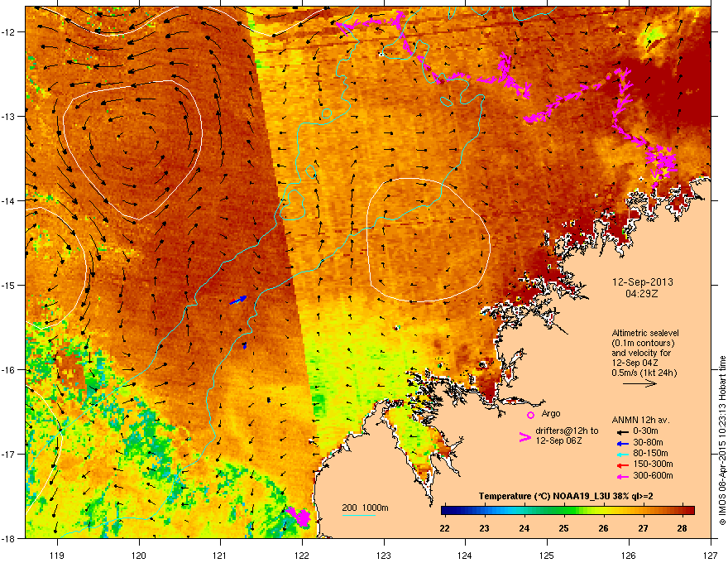Viewport: 728px width, 563px height.
Task: Click the magenta Argo circle legend symbol
Action: pyautogui.click(x=530, y=415)
